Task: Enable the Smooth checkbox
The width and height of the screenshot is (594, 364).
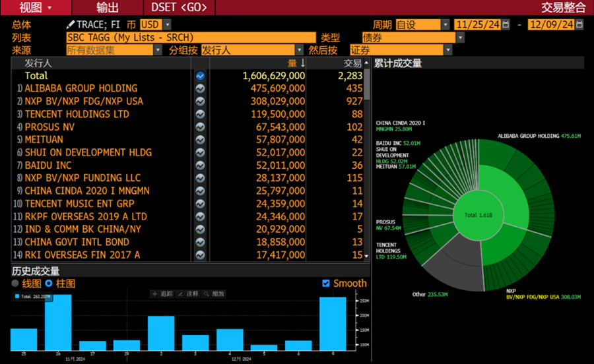Action: coord(326,284)
